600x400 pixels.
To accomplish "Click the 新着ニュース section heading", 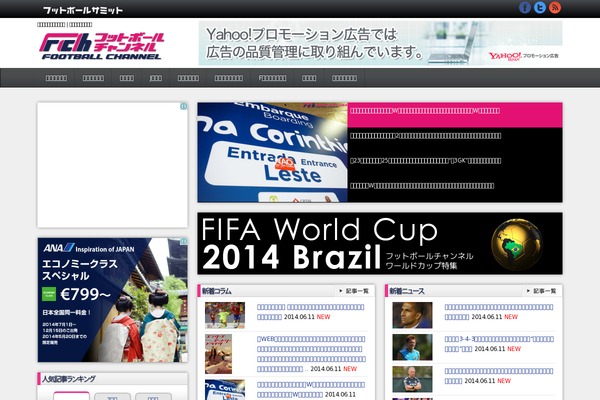I will point(407,291).
